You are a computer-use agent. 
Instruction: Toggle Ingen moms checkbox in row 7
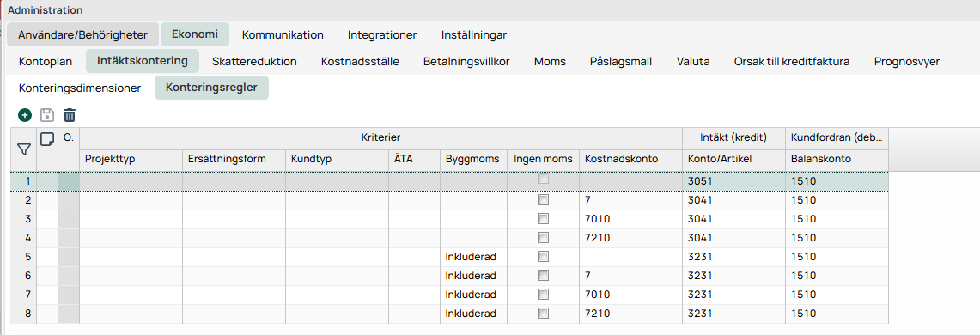tap(543, 295)
